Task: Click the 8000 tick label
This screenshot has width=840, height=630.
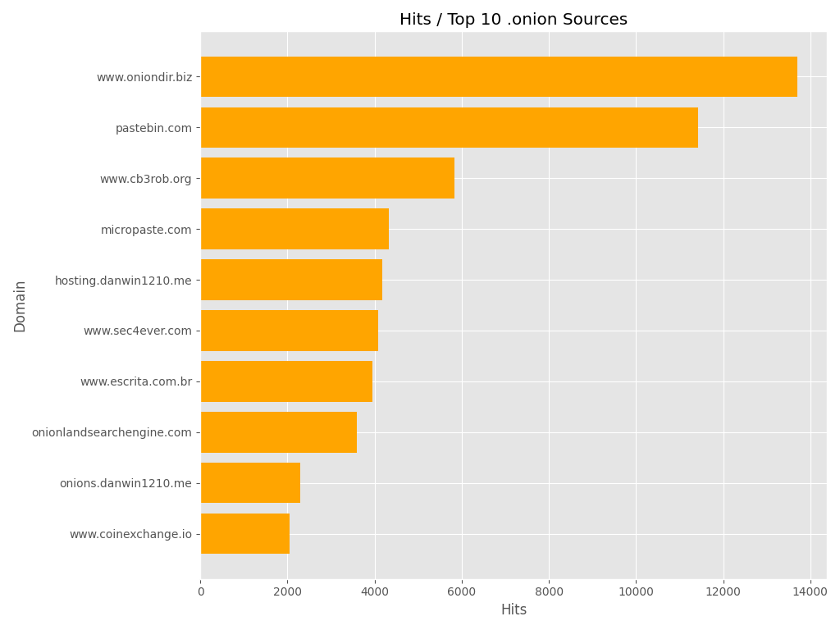Action: pos(549,591)
